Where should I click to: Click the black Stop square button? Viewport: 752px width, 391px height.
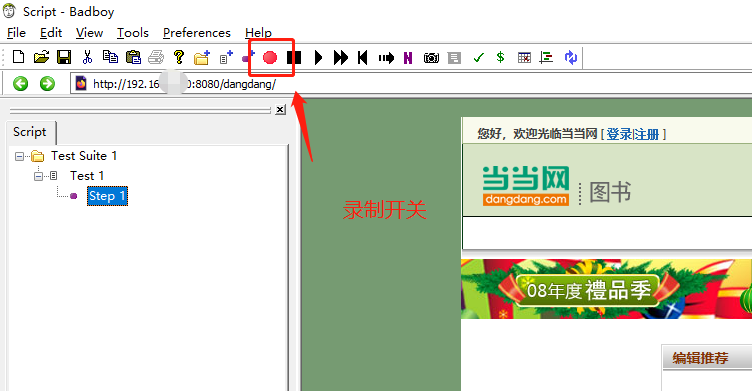(x=294, y=58)
